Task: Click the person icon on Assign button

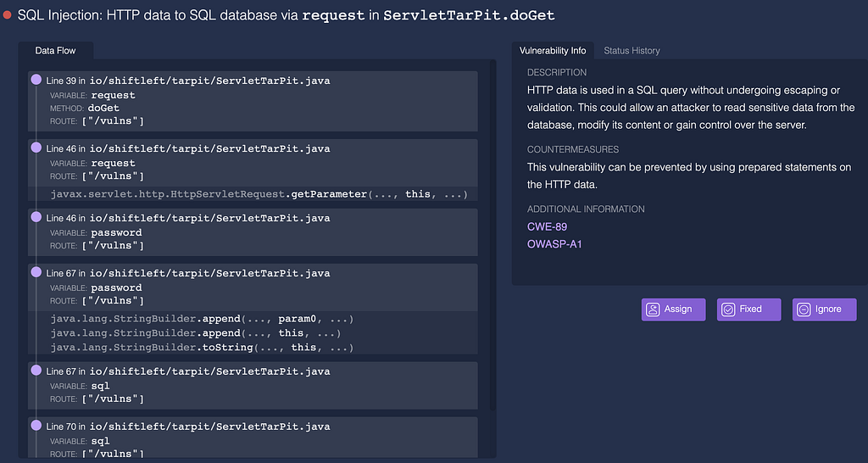Action: tap(652, 310)
